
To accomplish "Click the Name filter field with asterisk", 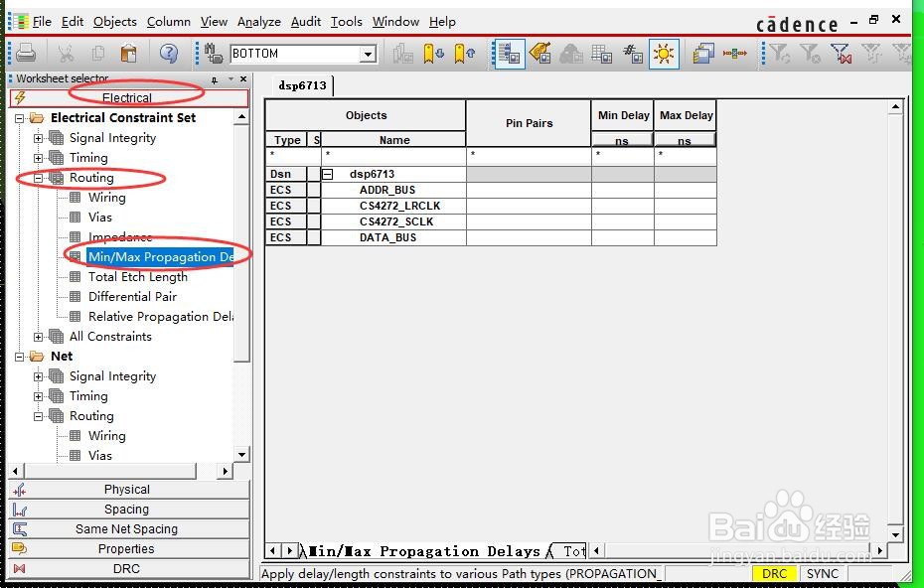I will point(393,156).
